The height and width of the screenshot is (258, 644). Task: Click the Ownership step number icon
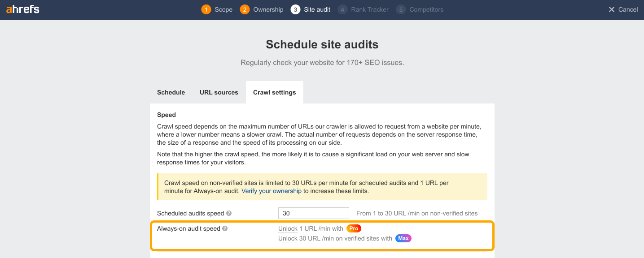tap(245, 9)
